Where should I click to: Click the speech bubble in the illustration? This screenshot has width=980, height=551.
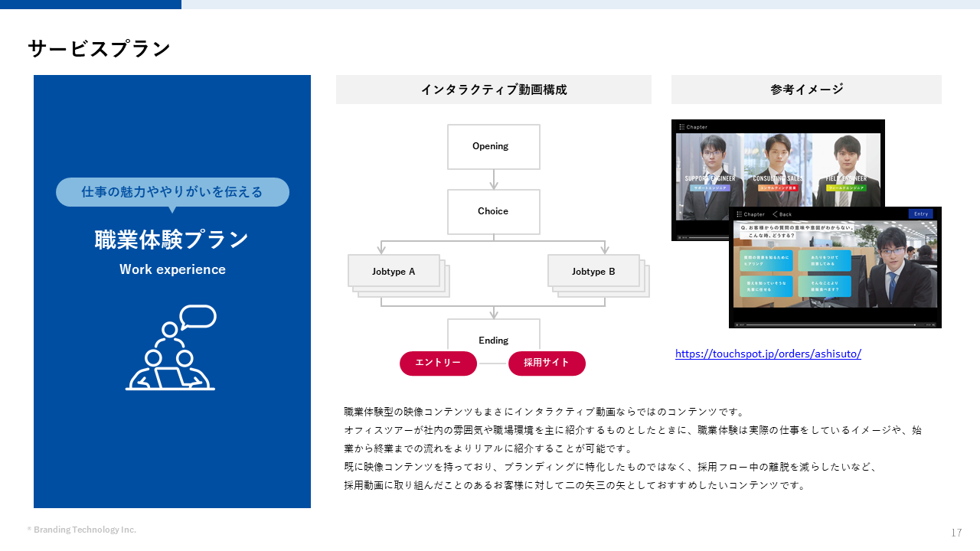click(x=198, y=316)
